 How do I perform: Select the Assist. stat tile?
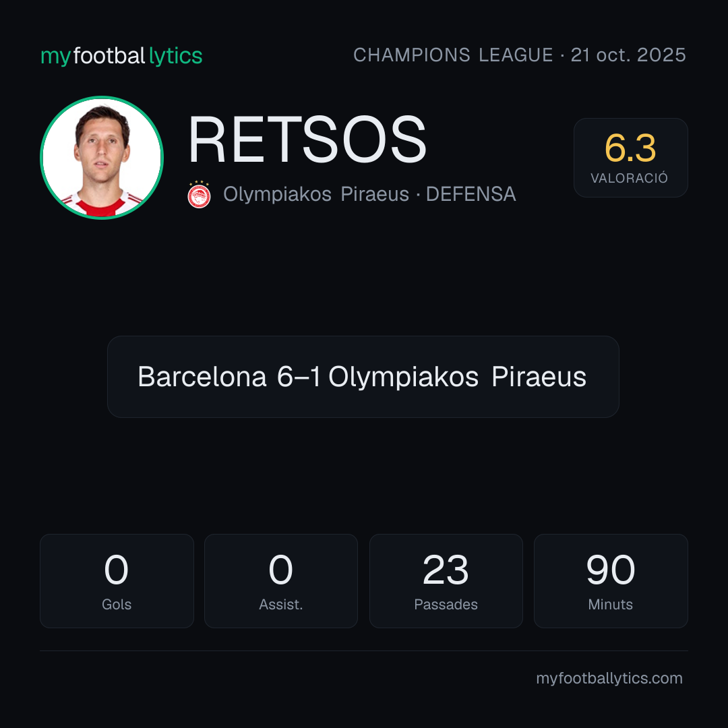[x=281, y=581]
